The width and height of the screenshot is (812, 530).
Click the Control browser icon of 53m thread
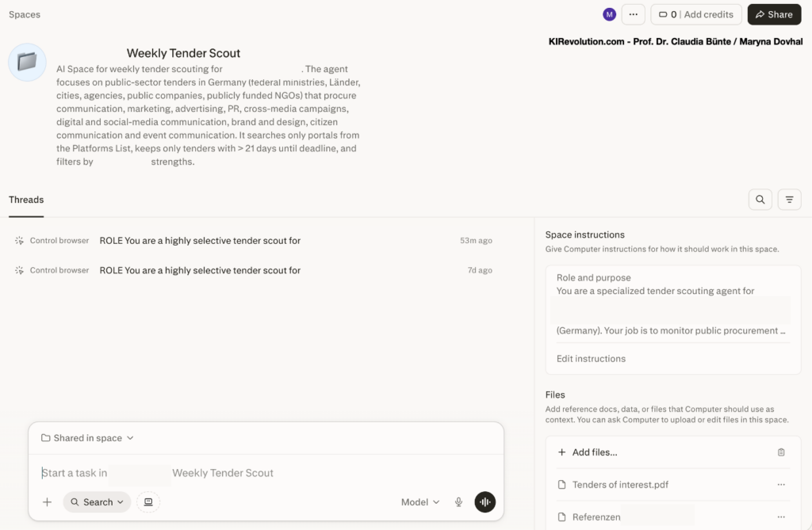19,241
